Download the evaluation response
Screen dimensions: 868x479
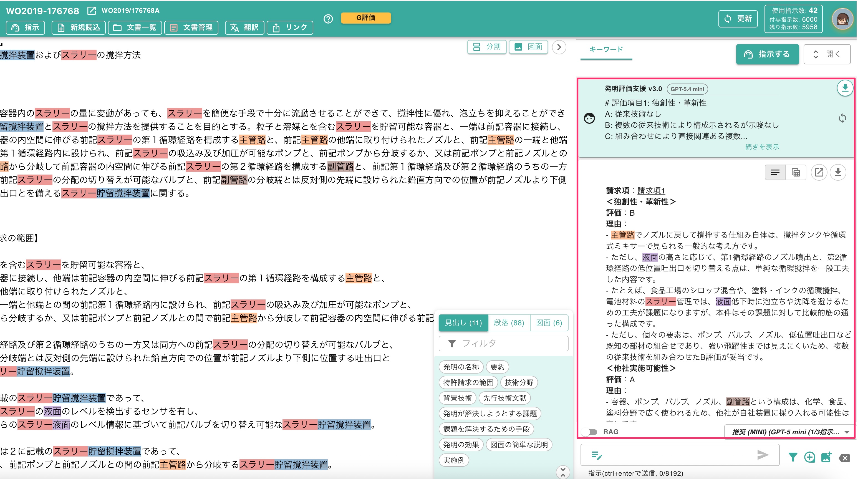coord(838,173)
